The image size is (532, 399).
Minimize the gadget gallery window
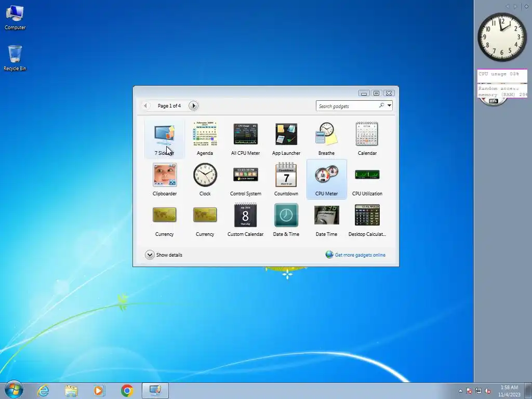tap(364, 93)
